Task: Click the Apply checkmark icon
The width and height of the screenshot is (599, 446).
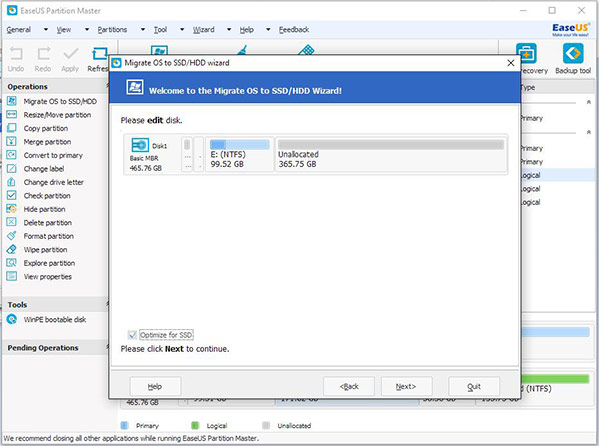Action: 71,54
